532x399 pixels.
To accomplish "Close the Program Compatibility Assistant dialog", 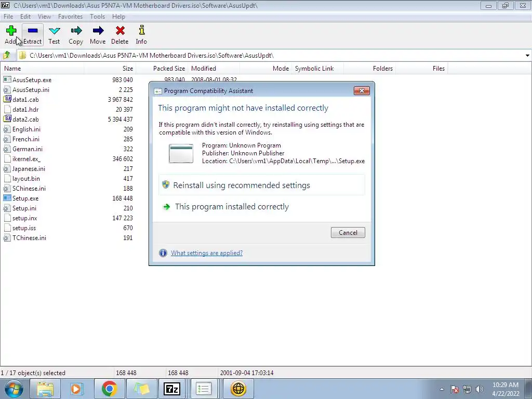I will tap(362, 90).
